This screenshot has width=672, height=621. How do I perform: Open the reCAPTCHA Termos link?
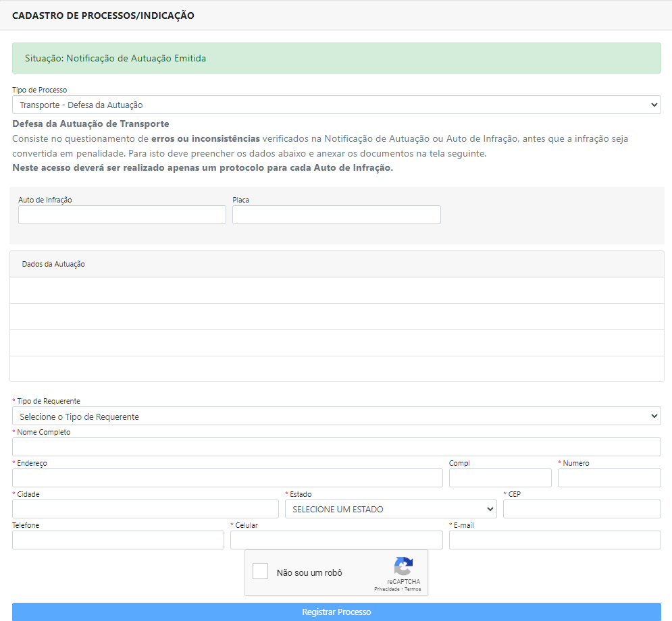(x=413, y=589)
